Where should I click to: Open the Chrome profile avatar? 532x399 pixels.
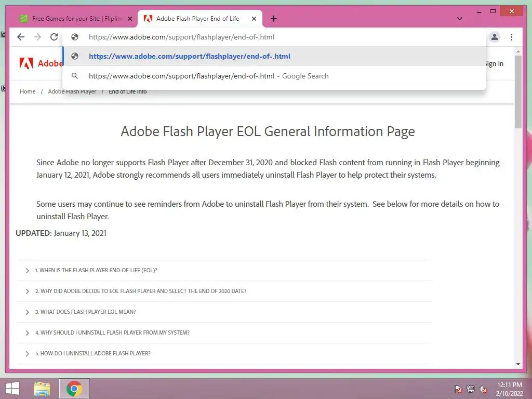click(x=495, y=37)
